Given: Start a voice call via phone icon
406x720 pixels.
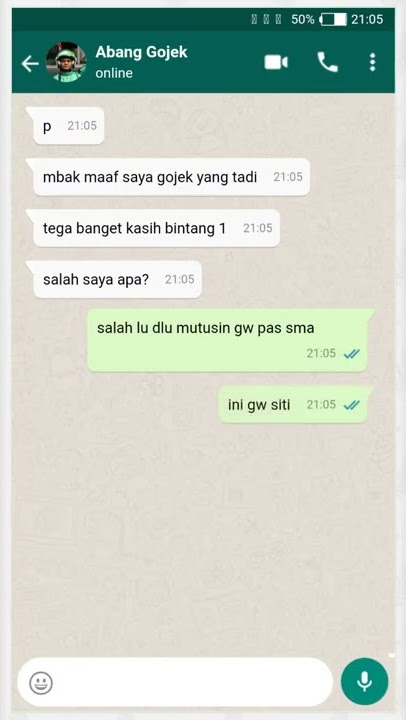Looking at the screenshot, I should click(x=327, y=62).
